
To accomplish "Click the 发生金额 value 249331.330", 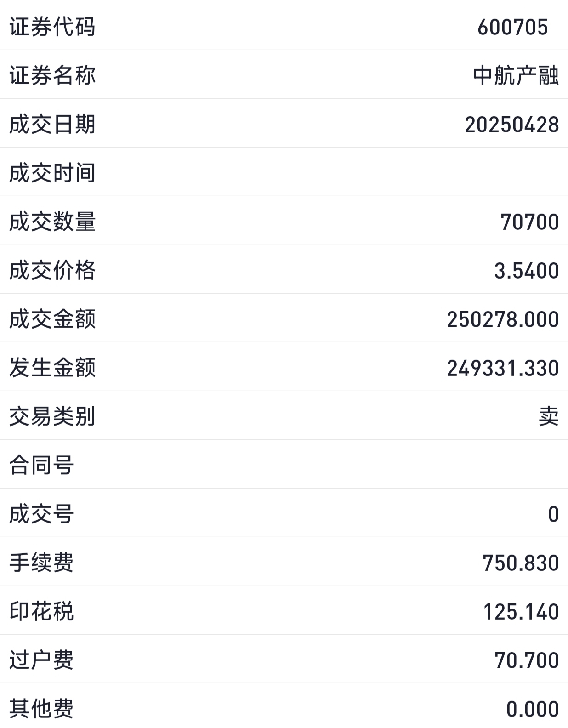I will coord(503,368).
